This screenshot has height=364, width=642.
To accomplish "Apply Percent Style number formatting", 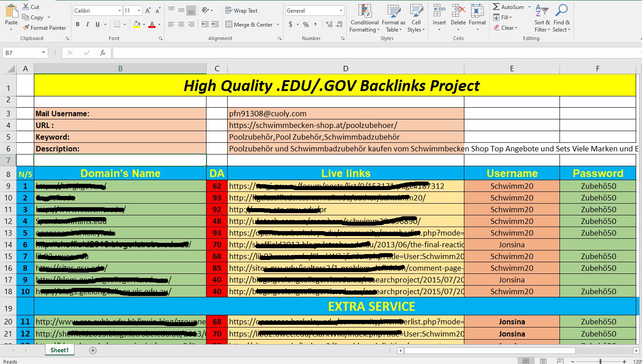I will tap(305, 25).
